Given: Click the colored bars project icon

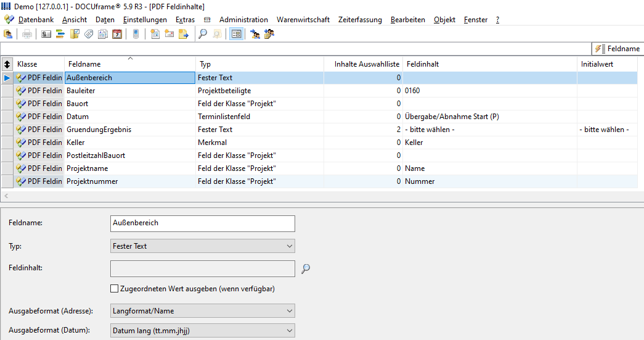Looking at the screenshot, I should pyautogui.click(x=60, y=34).
